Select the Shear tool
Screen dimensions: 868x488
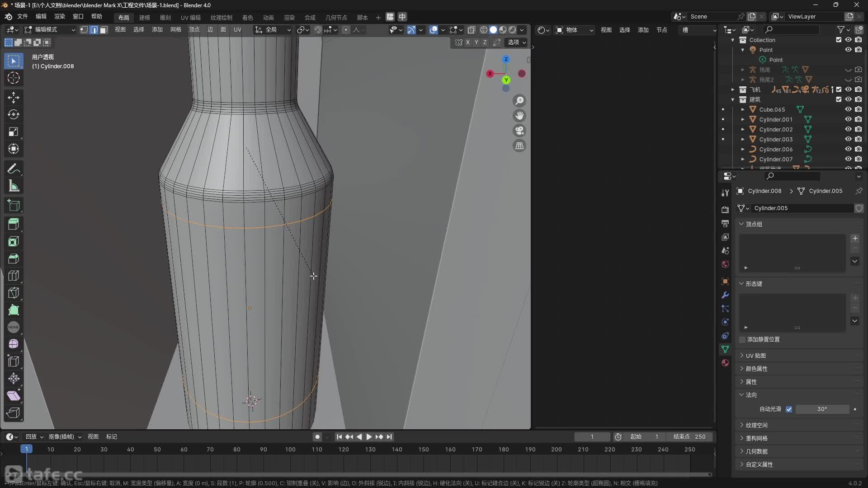[x=14, y=396]
